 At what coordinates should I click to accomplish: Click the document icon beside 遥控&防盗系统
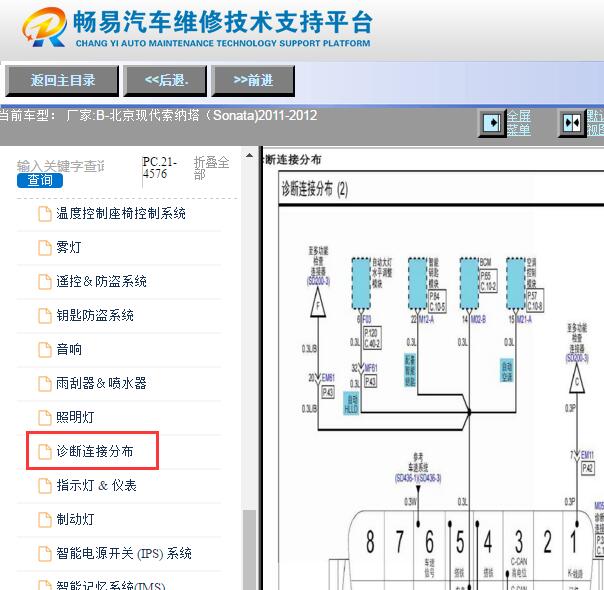pos(45,282)
